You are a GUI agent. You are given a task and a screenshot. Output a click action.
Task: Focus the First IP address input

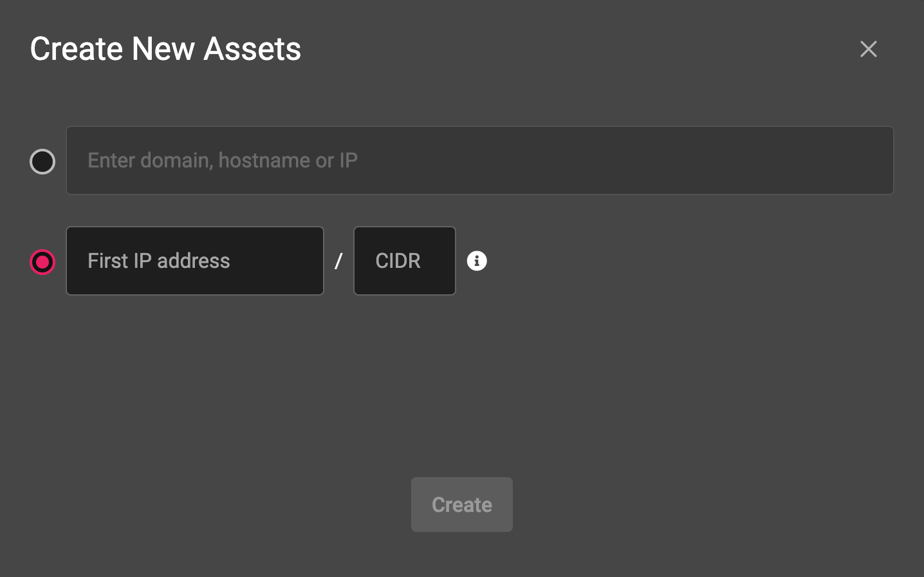coord(194,261)
